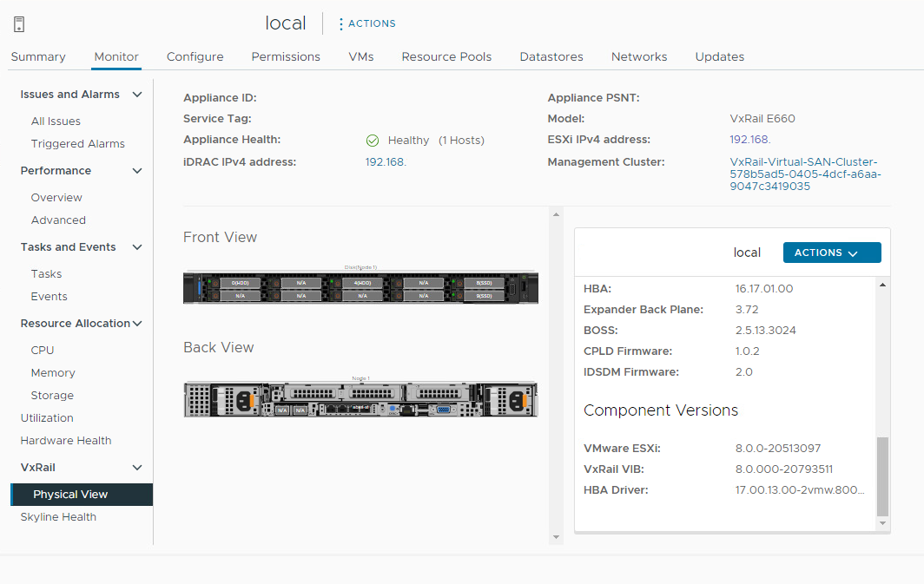
Task: Collapse the Performance section chevron
Action: tap(136, 171)
